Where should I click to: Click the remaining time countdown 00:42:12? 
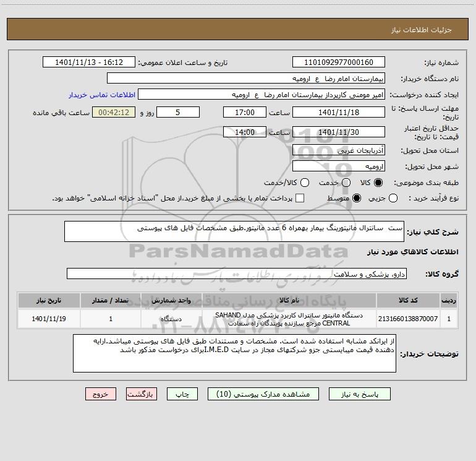pyautogui.click(x=114, y=113)
